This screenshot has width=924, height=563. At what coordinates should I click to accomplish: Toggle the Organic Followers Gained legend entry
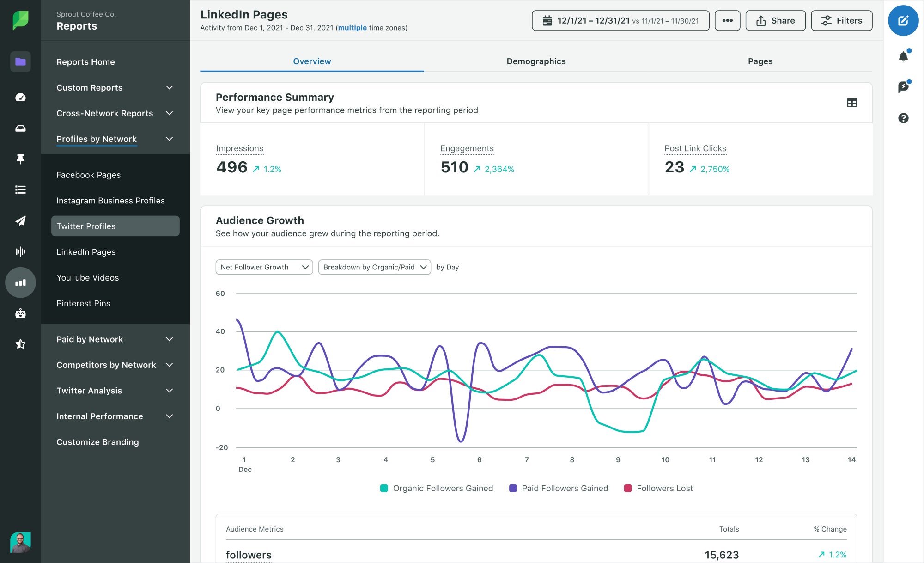[x=436, y=488]
